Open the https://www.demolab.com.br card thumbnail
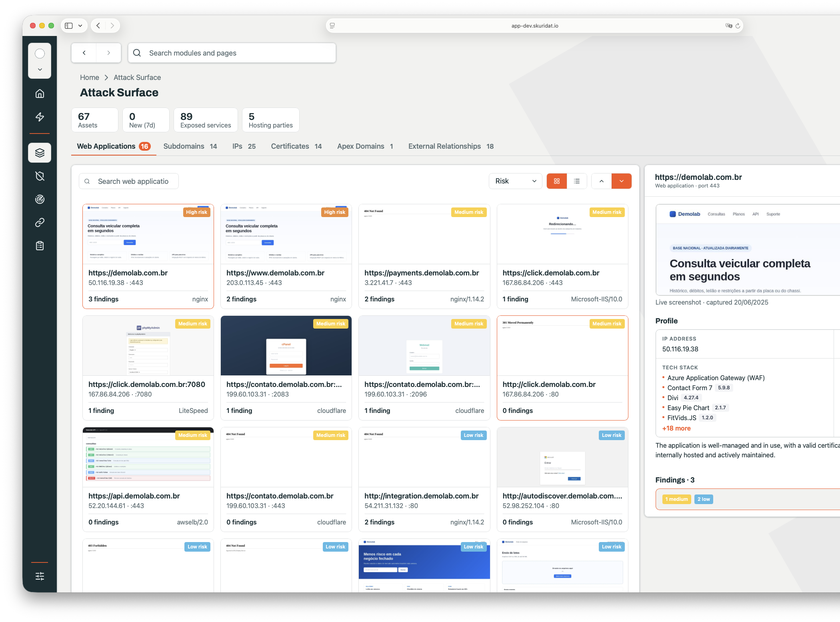The width and height of the screenshot is (840, 622). [x=286, y=234]
